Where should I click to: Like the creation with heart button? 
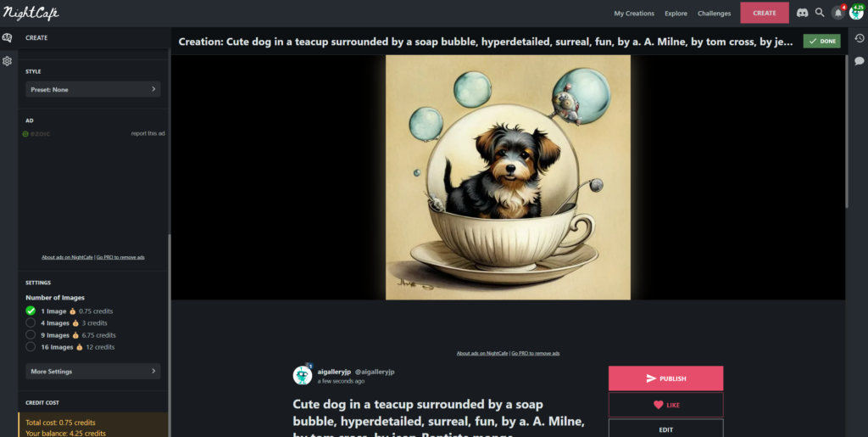coord(666,405)
